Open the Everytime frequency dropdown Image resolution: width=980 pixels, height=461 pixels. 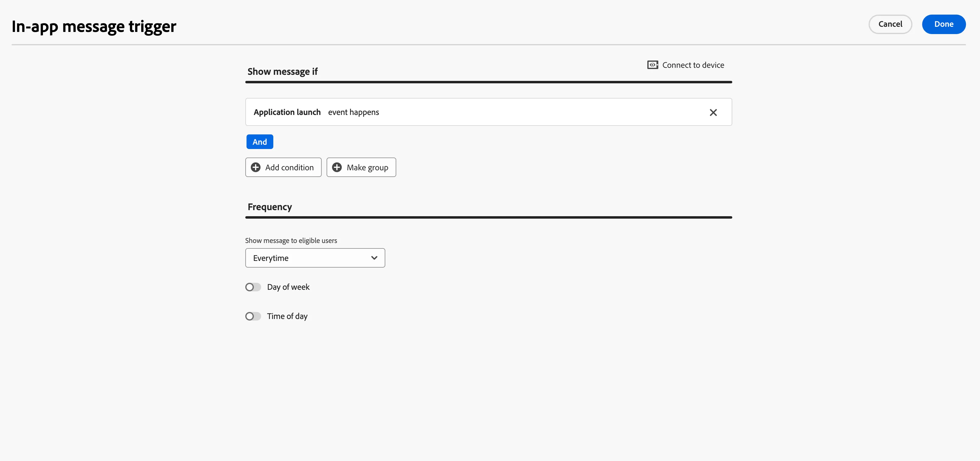[x=315, y=258]
